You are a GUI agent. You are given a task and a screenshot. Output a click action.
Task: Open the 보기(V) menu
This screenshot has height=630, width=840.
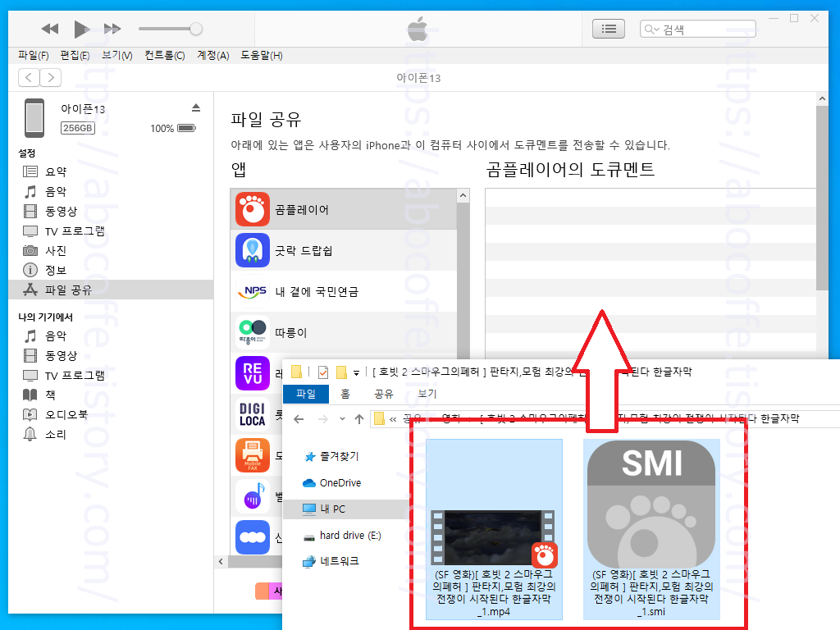[x=116, y=56]
